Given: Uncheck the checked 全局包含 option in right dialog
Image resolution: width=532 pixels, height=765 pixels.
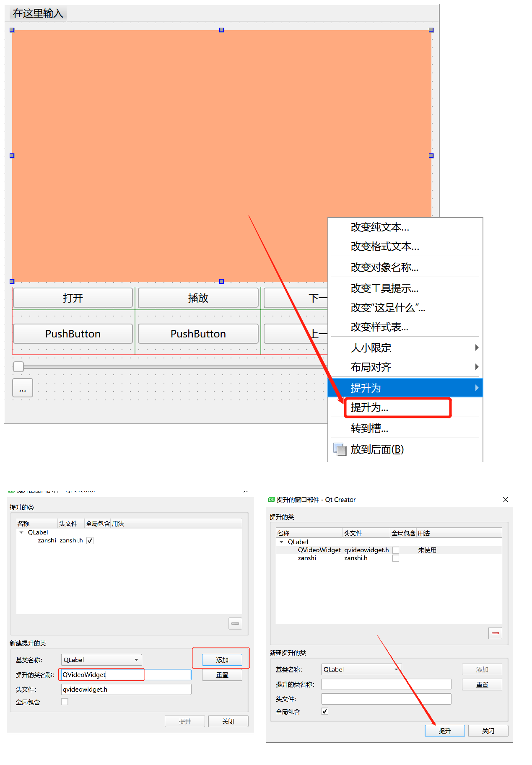Looking at the screenshot, I should point(324,711).
